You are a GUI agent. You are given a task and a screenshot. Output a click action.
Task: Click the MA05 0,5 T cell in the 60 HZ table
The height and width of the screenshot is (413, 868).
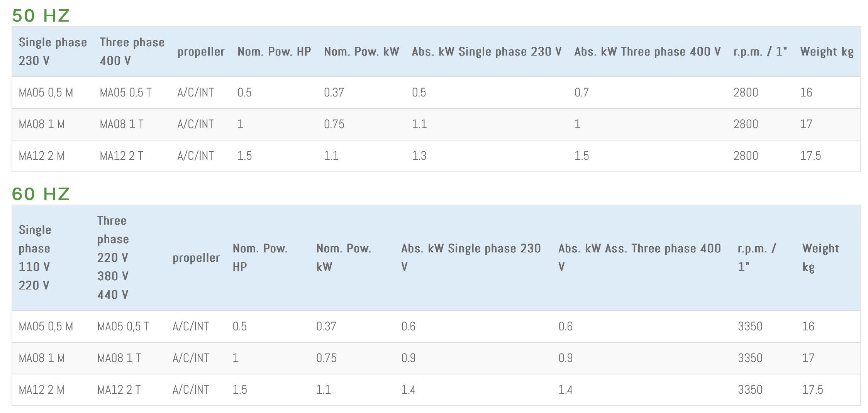click(x=123, y=327)
